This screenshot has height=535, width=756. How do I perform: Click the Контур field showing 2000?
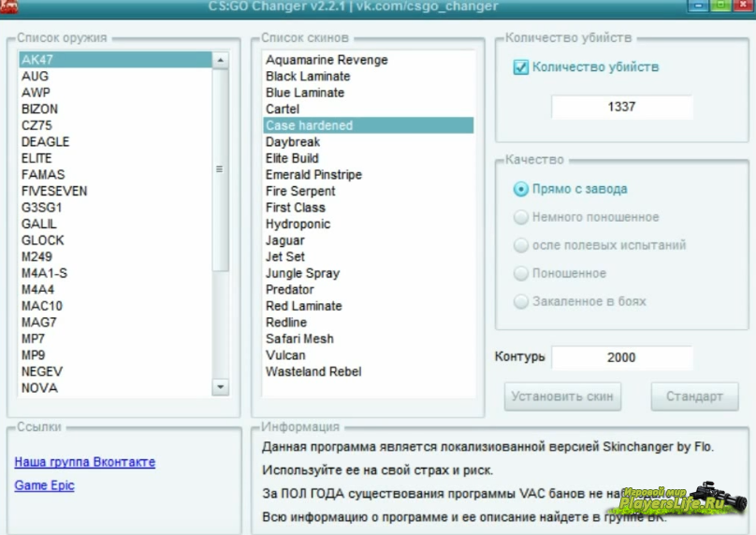pos(622,357)
